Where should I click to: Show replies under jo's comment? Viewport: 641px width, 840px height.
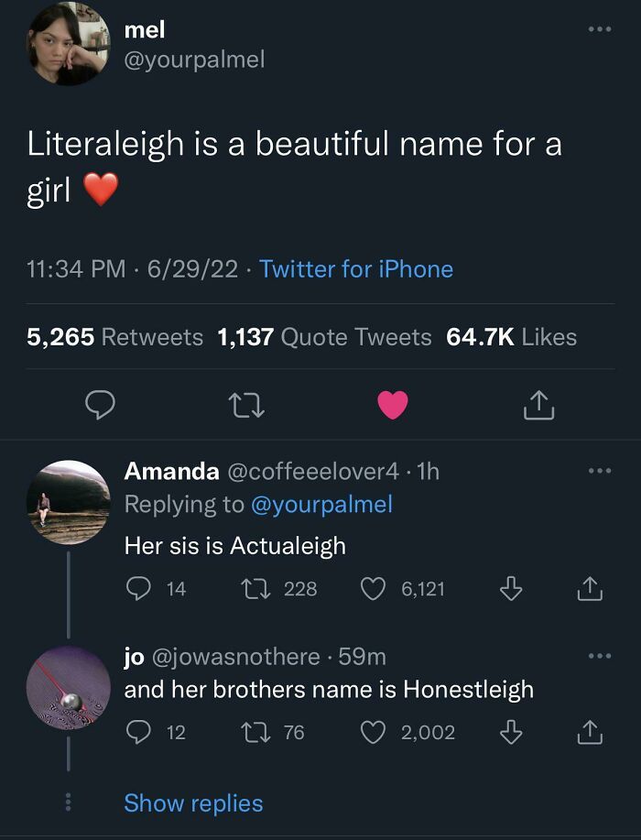click(191, 802)
